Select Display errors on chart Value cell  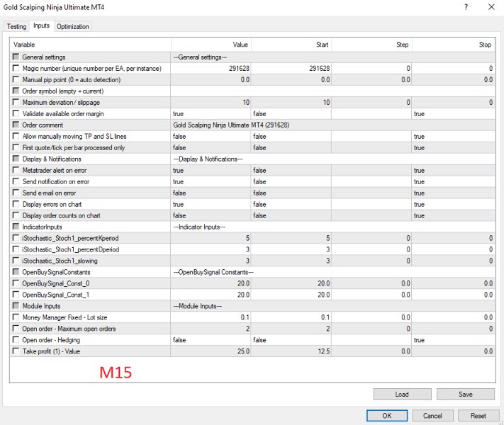pyautogui.click(x=211, y=204)
